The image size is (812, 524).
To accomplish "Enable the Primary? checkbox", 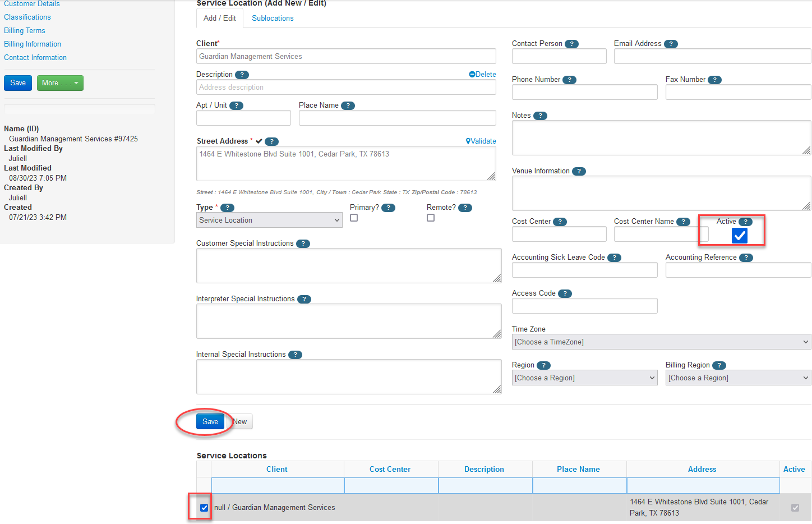I will pos(354,218).
